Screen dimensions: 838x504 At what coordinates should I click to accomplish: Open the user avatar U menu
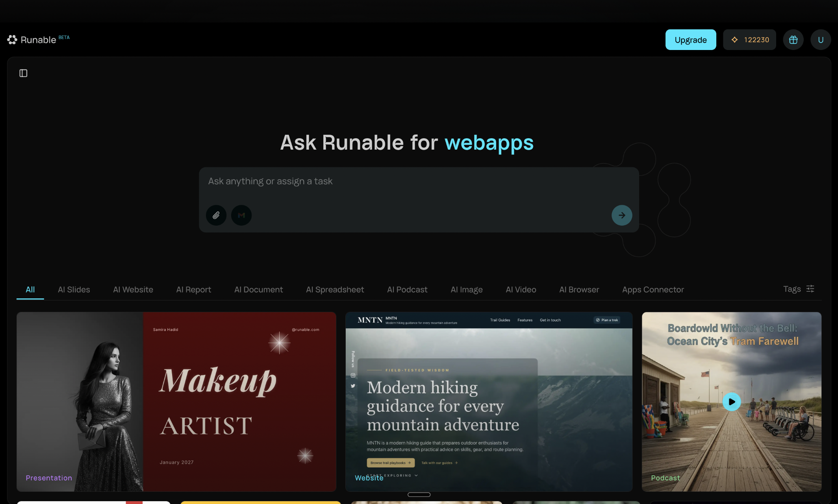click(x=821, y=40)
